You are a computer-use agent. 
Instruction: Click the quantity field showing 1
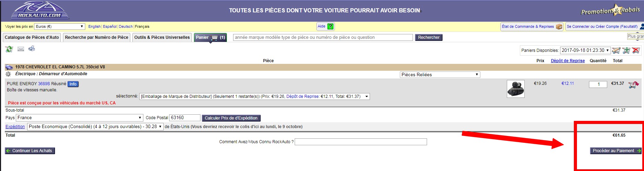pos(598,84)
